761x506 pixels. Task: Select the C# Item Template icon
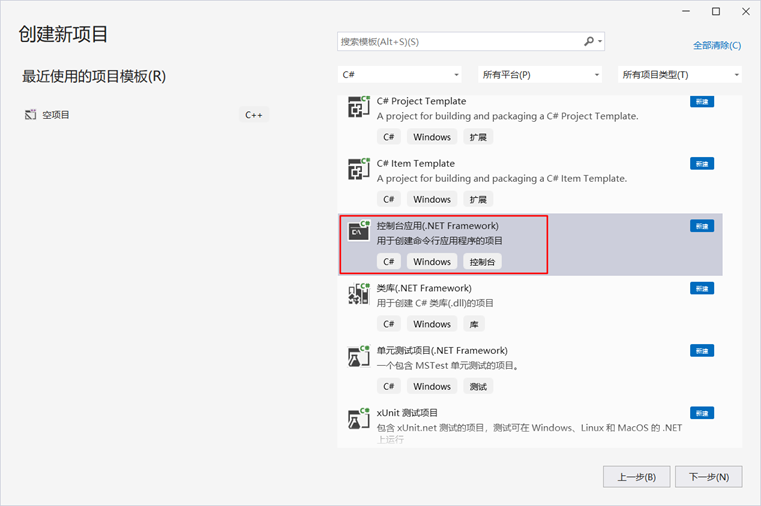coord(359,169)
